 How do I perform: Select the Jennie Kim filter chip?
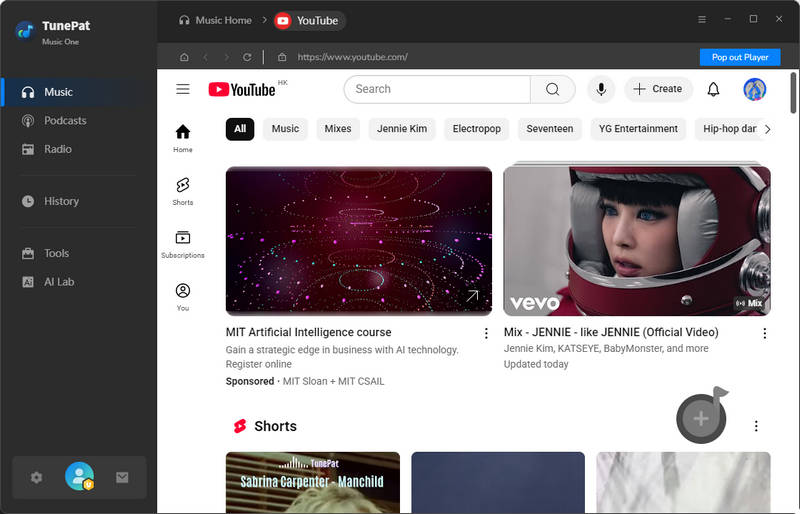[x=402, y=129]
